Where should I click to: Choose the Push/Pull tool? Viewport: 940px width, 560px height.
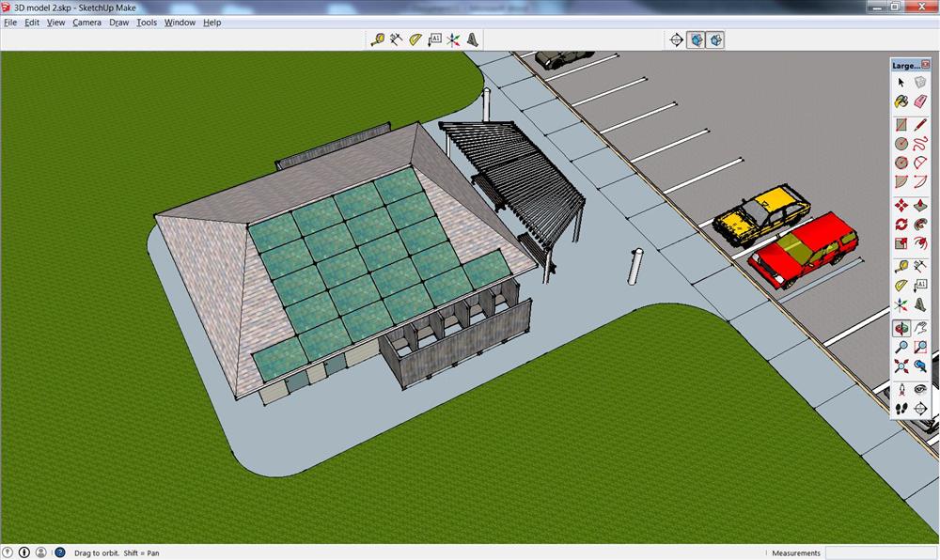(x=920, y=205)
